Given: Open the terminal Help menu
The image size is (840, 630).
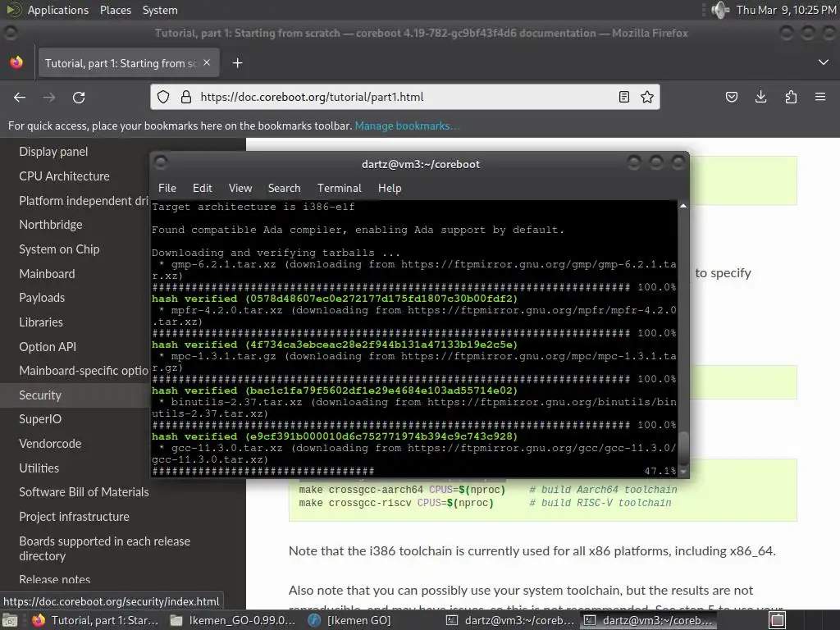Looking at the screenshot, I should pos(390,188).
